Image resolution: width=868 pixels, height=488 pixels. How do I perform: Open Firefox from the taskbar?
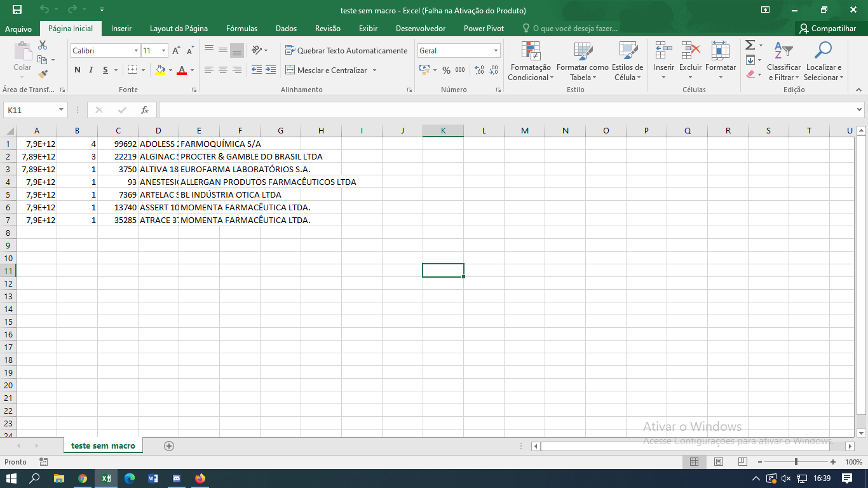click(x=200, y=478)
